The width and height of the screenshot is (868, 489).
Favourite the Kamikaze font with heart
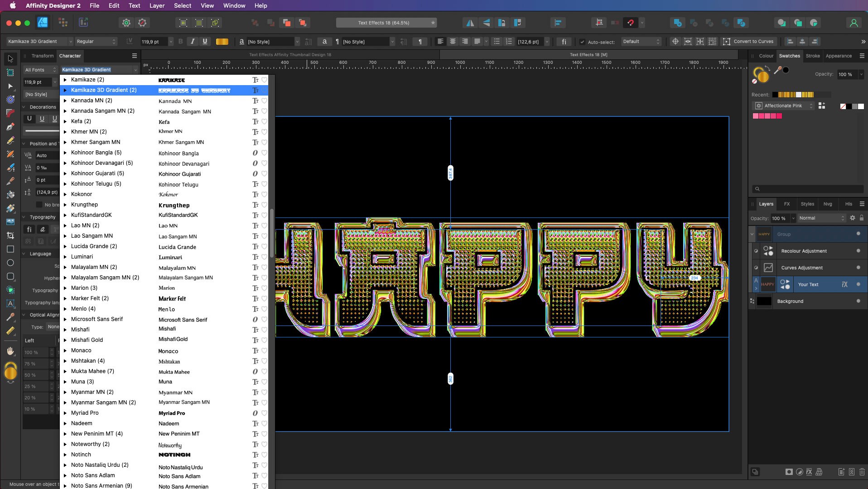click(x=264, y=80)
